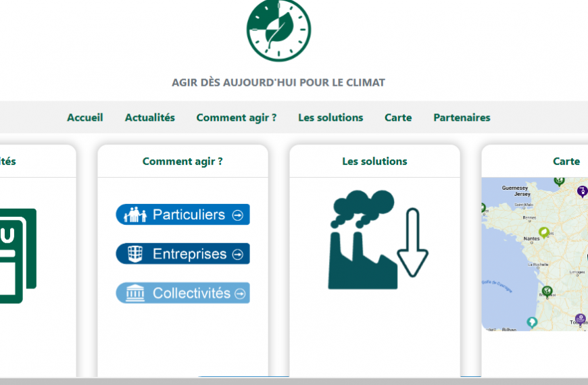Click the factory emissions reduction icon

tap(377, 240)
